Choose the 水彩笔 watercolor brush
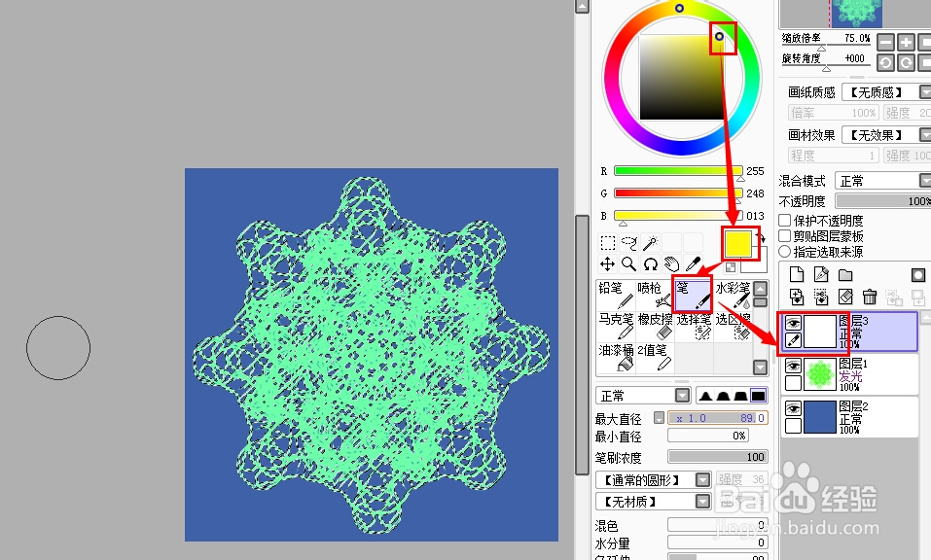931x560 pixels. point(733,296)
